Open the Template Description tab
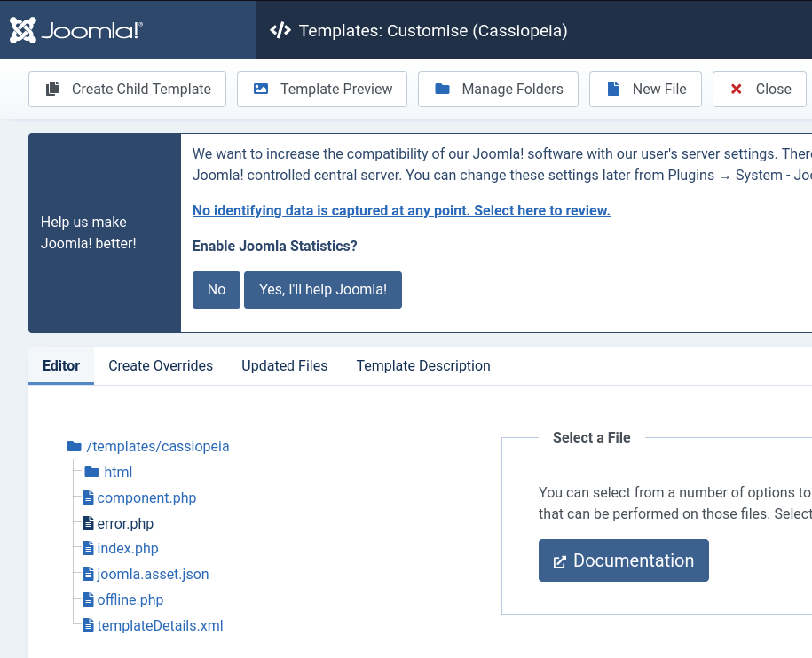This screenshot has height=658, width=812. 423,365
